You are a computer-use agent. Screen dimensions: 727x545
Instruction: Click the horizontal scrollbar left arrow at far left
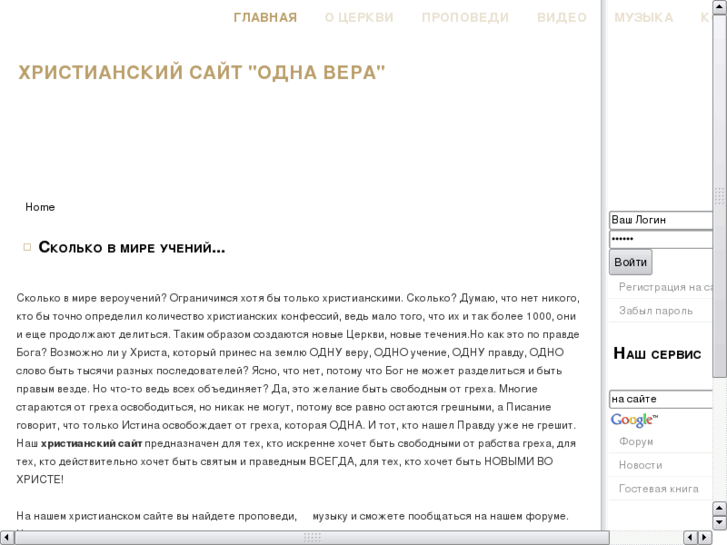[7, 538]
